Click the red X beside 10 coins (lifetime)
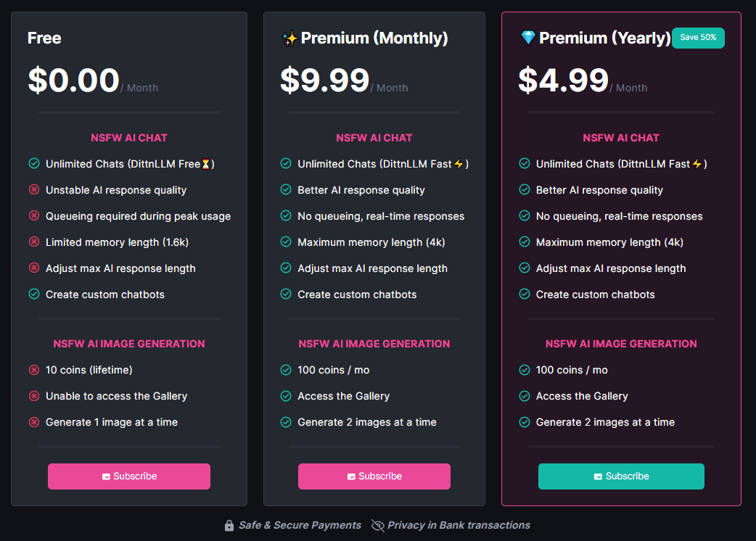This screenshot has height=541, width=756. tap(34, 370)
